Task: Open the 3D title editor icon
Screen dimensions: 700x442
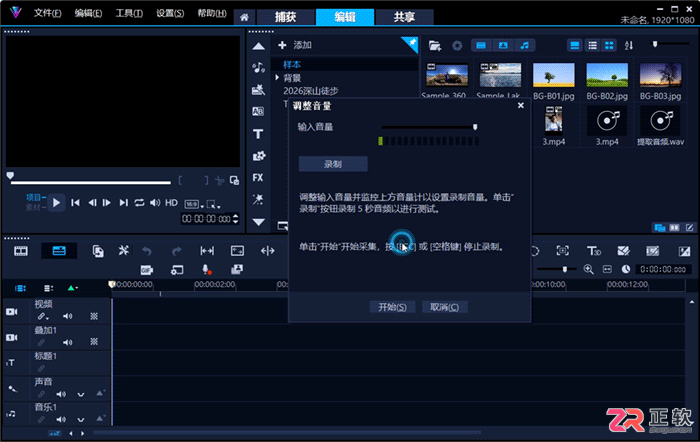Action: click(593, 251)
